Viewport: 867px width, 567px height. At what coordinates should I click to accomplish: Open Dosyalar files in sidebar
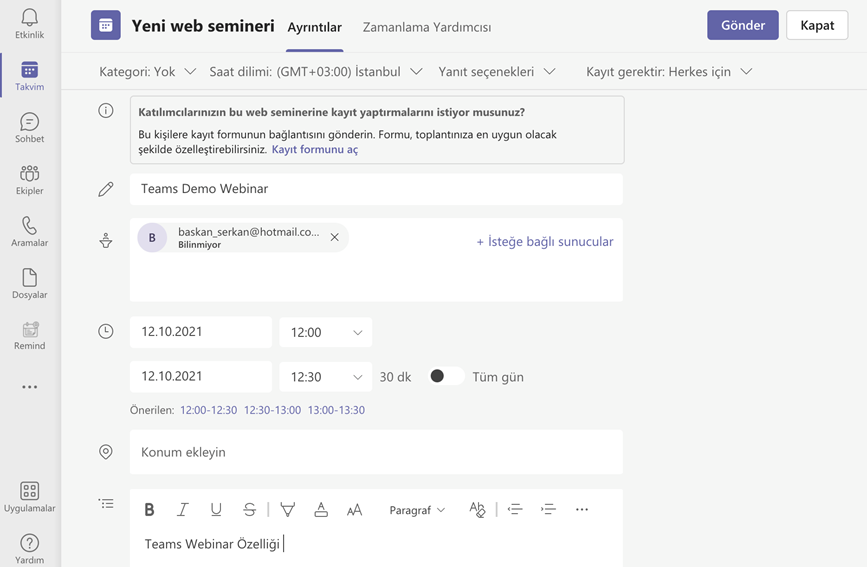[x=29, y=284]
